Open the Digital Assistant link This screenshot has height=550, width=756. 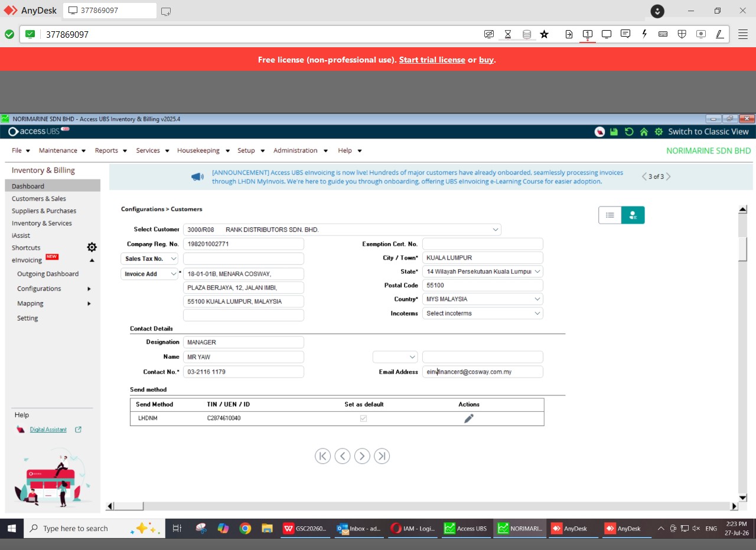click(x=48, y=430)
